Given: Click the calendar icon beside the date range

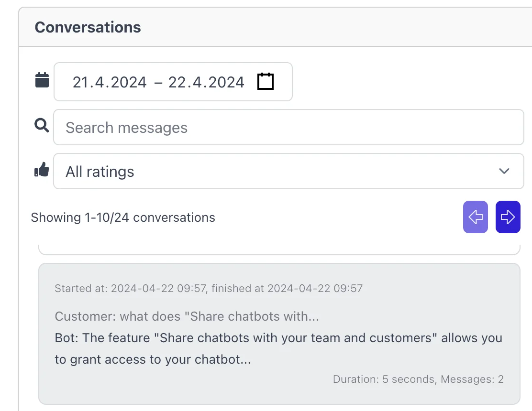Looking at the screenshot, I should coord(42,80).
